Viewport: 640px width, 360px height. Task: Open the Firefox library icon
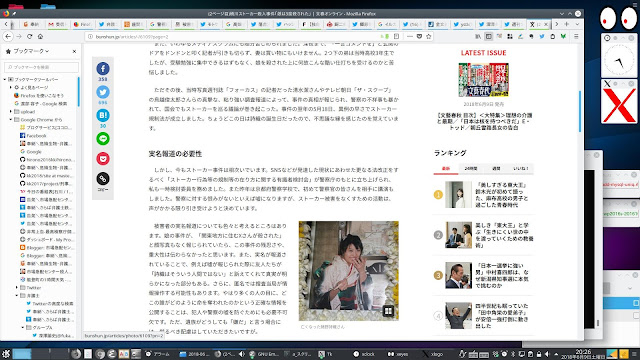click(x=478, y=36)
